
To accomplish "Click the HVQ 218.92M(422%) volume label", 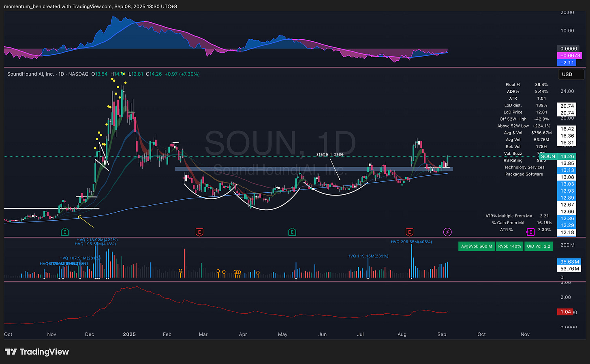I will (x=97, y=240).
